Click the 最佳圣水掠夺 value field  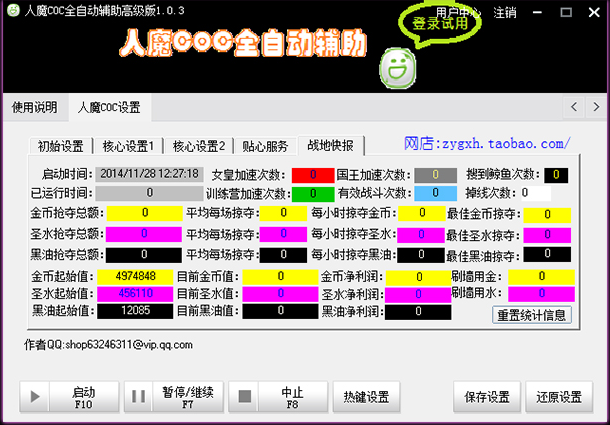[547, 235]
